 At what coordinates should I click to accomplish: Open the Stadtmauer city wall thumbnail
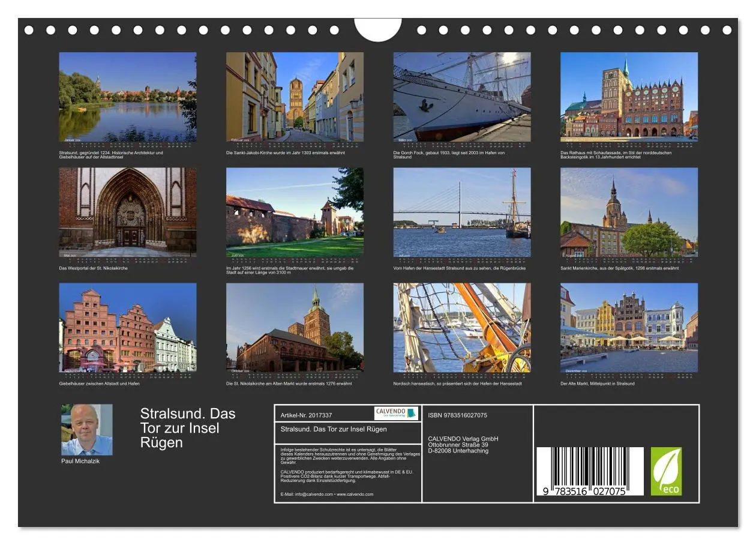tap(295, 212)
